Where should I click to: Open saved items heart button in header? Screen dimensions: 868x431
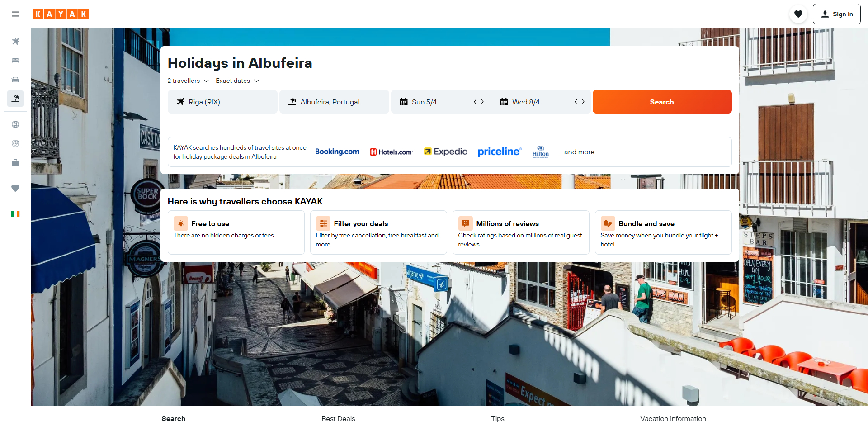click(x=798, y=14)
